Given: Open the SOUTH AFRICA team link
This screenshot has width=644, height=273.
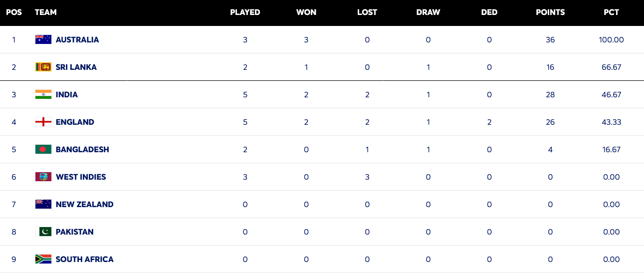Looking at the screenshot, I should point(85,259).
